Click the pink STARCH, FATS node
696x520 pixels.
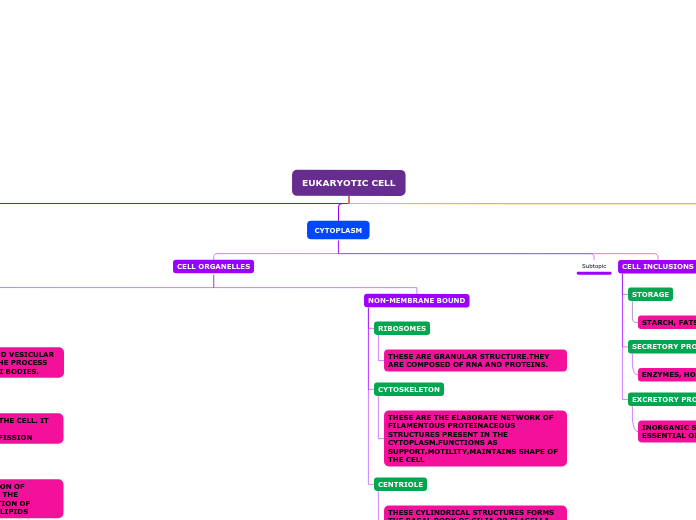coord(667,322)
